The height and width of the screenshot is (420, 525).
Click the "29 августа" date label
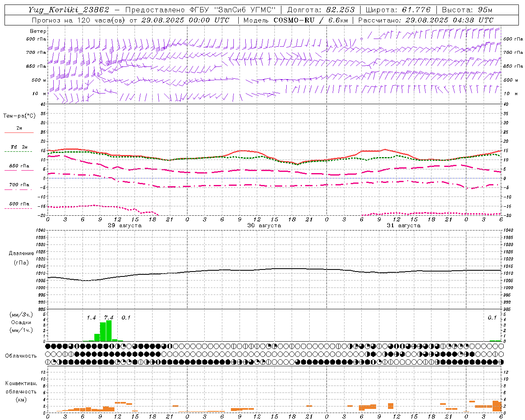point(124,226)
